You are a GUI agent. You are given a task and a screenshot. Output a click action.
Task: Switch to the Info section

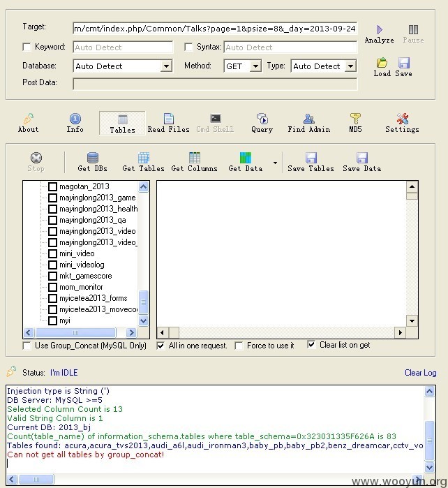75,124
